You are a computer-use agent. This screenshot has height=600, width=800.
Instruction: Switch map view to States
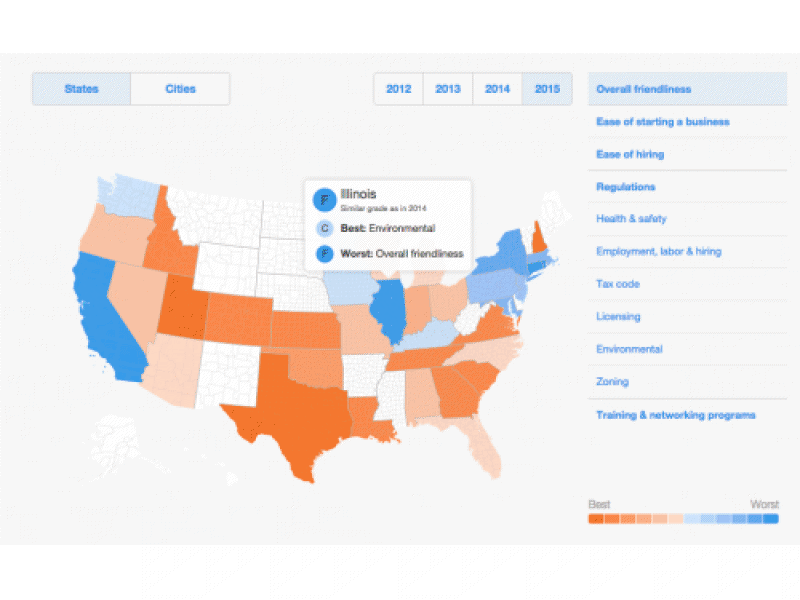pyautogui.click(x=81, y=89)
